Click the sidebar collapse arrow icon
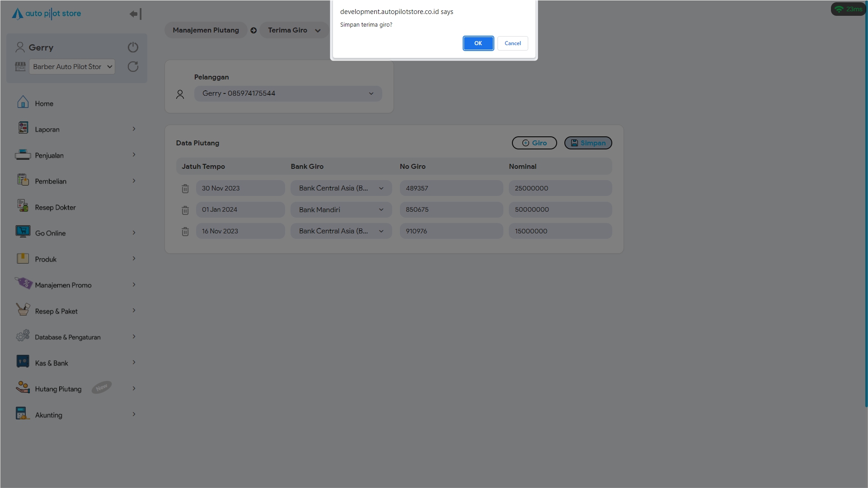Viewport: 868px width, 488px height. [135, 14]
